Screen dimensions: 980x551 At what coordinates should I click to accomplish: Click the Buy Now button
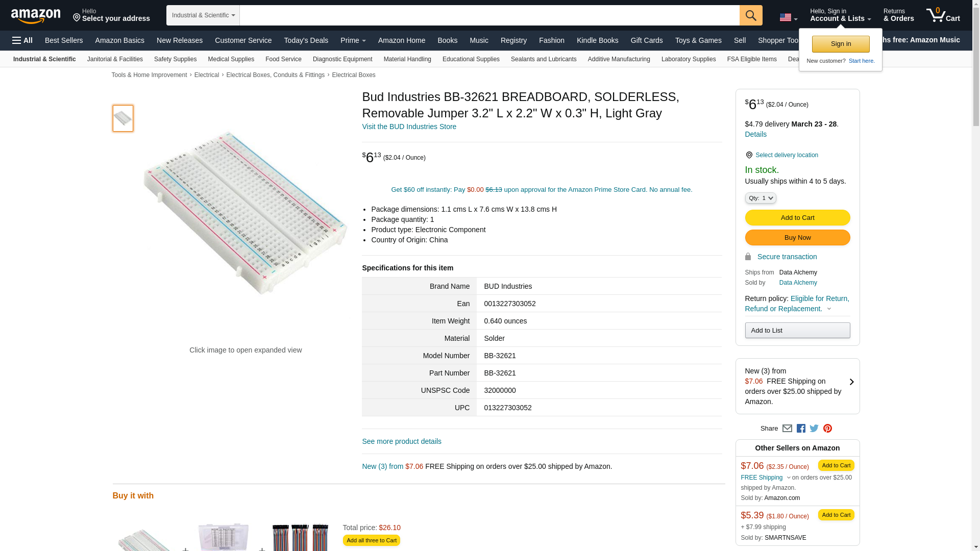pos(797,238)
